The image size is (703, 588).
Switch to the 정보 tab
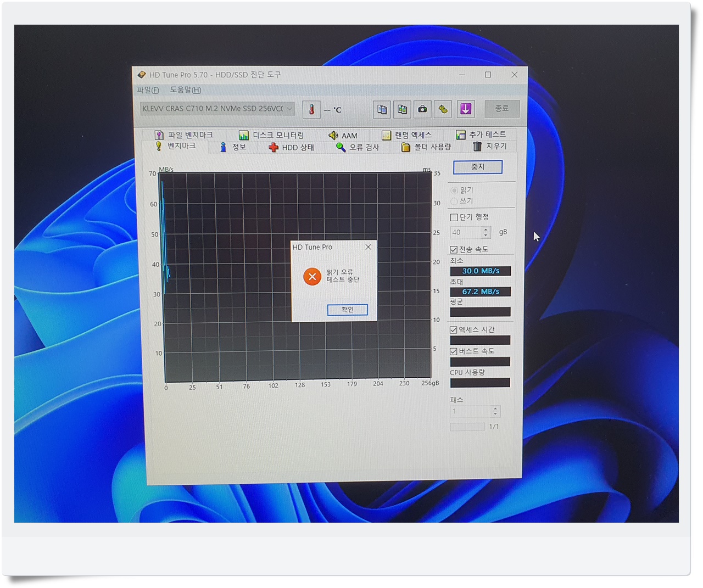(233, 147)
